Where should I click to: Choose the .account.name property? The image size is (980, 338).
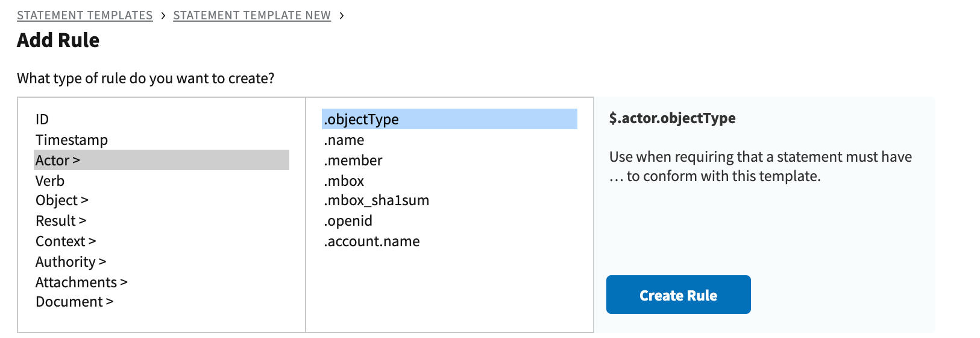(x=372, y=241)
